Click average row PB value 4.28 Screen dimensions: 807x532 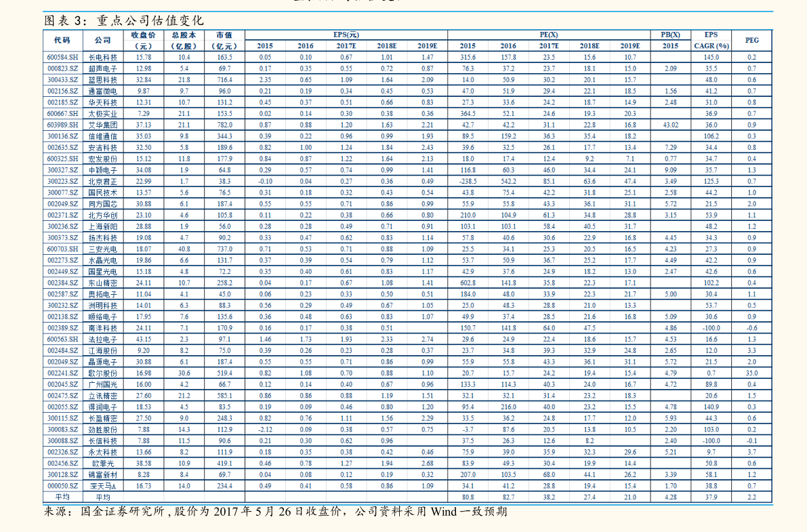click(x=670, y=497)
